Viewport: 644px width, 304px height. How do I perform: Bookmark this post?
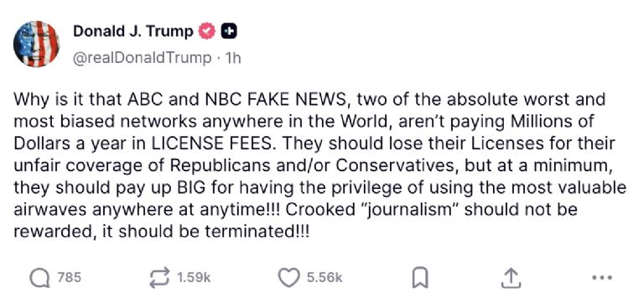coord(420,278)
